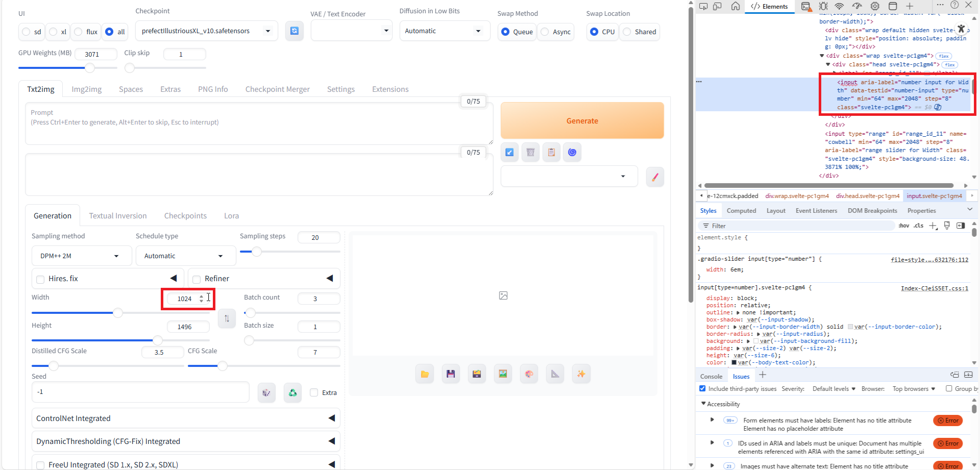Expand the ControlNet Integrated section
Viewport: 980px width, 470px height.
click(x=185, y=418)
